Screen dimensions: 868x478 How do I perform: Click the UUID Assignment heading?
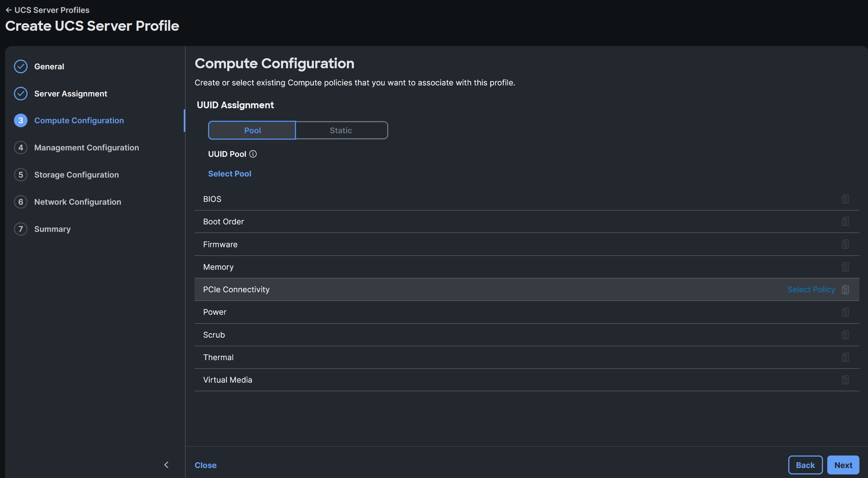(x=235, y=105)
